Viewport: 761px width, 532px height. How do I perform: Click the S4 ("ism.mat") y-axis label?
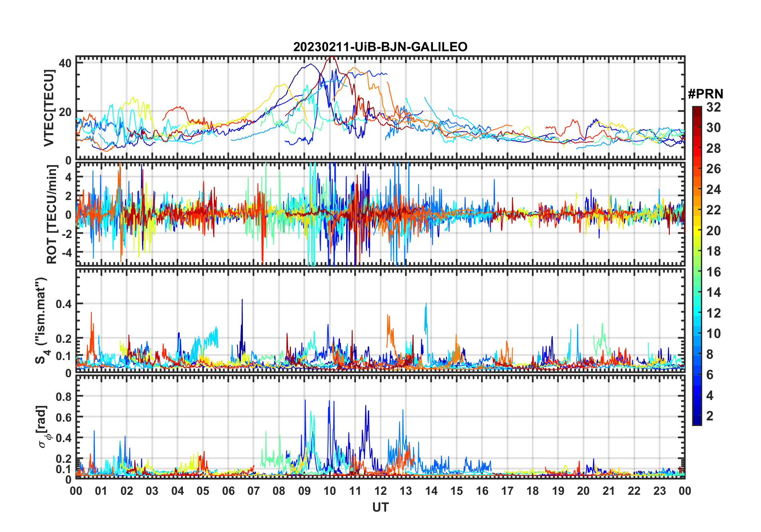point(42,320)
